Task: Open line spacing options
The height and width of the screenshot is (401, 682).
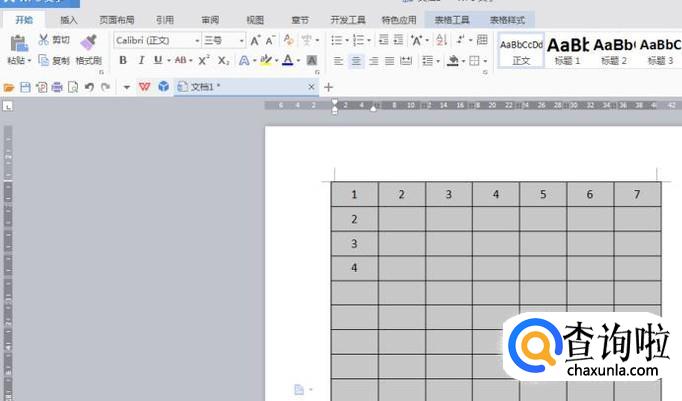Action: [x=428, y=61]
